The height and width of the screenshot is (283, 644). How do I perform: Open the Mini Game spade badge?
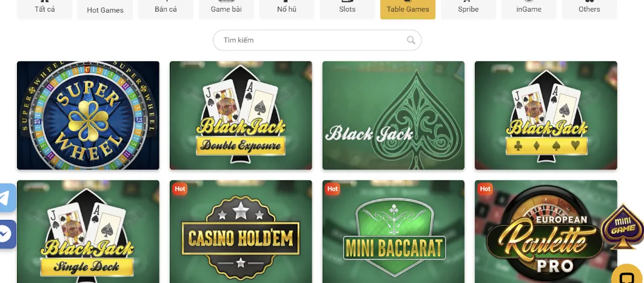point(622,227)
